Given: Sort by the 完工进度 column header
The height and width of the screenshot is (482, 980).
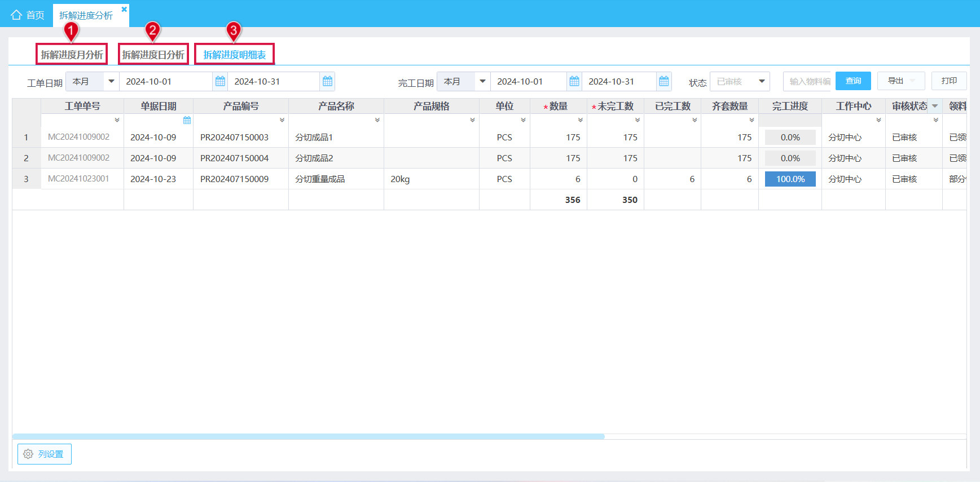Looking at the screenshot, I should click(x=790, y=106).
